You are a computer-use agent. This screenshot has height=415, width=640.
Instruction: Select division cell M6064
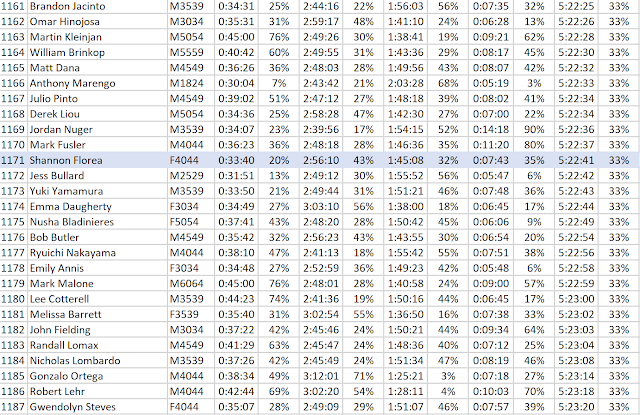click(191, 284)
